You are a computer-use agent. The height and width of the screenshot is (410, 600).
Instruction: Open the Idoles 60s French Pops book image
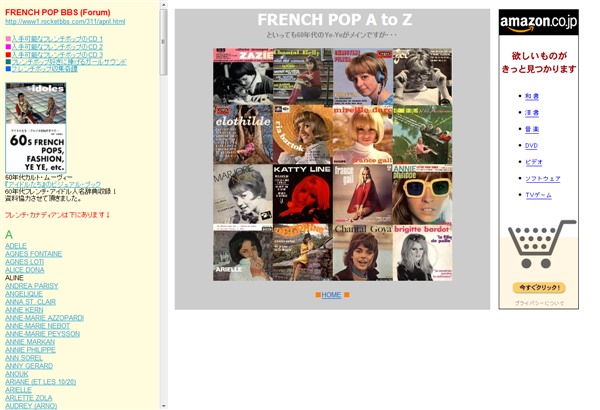pos(36,127)
